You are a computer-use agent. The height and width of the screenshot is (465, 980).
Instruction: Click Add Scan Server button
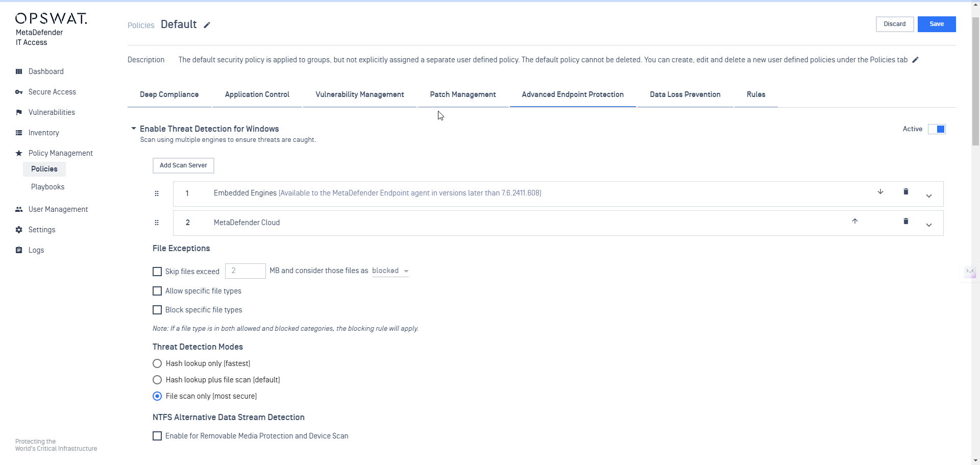(x=183, y=165)
